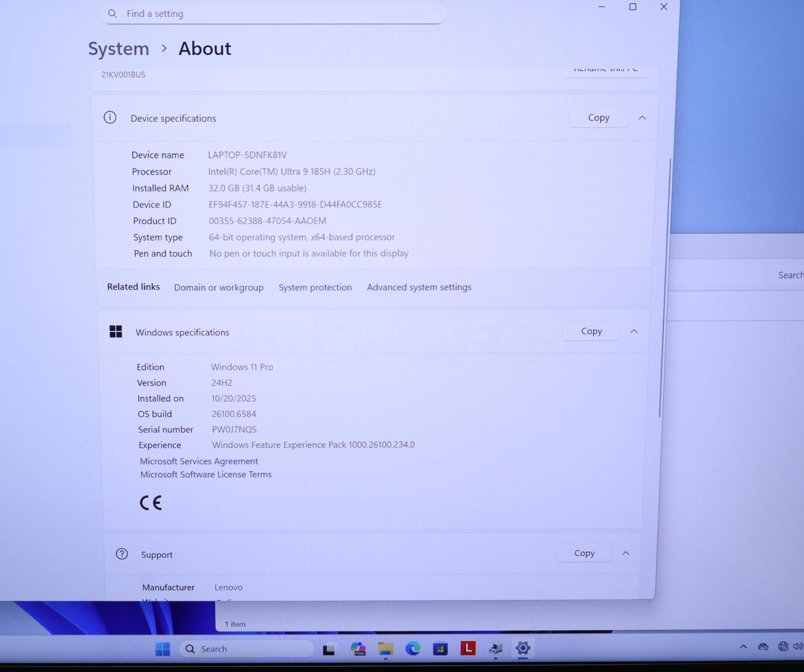Open Advanced system settings link
This screenshot has width=804, height=672.
tap(419, 287)
